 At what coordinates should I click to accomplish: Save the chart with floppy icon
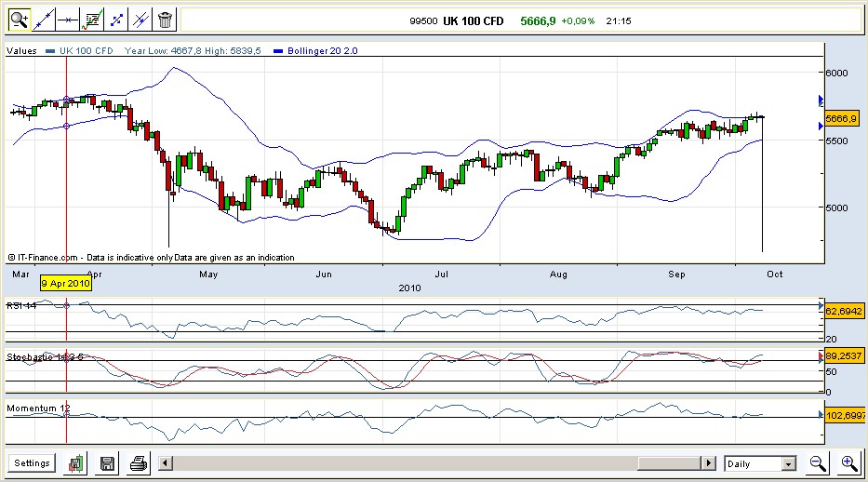[x=107, y=463]
